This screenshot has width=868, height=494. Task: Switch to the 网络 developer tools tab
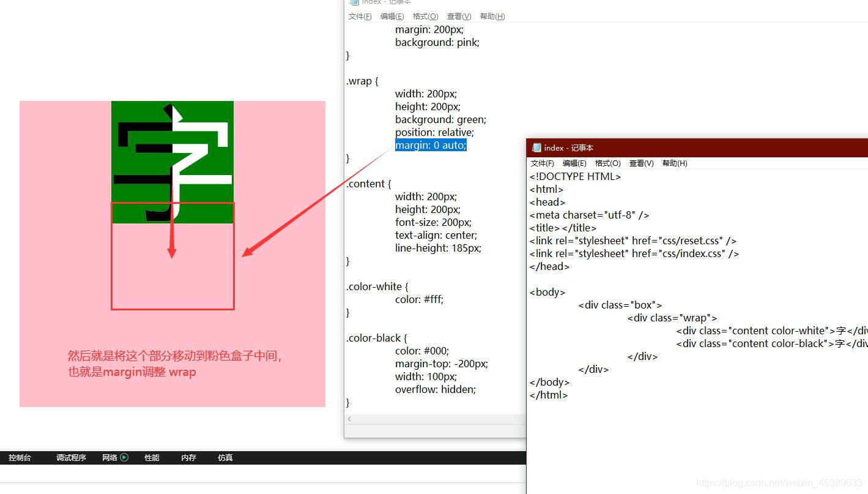pos(109,457)
